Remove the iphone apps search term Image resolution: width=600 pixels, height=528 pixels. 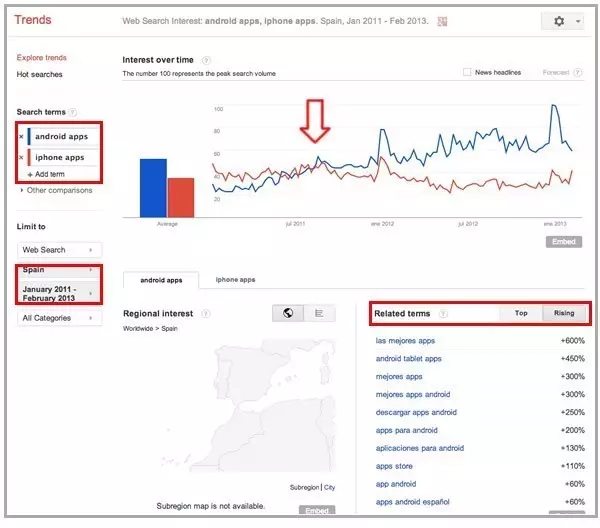click(x=21, y=157)
